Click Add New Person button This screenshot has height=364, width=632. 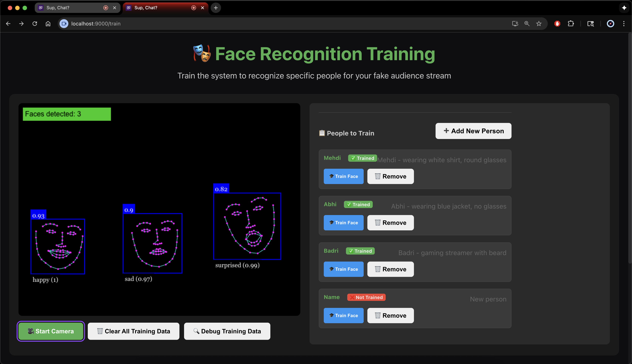473,131
